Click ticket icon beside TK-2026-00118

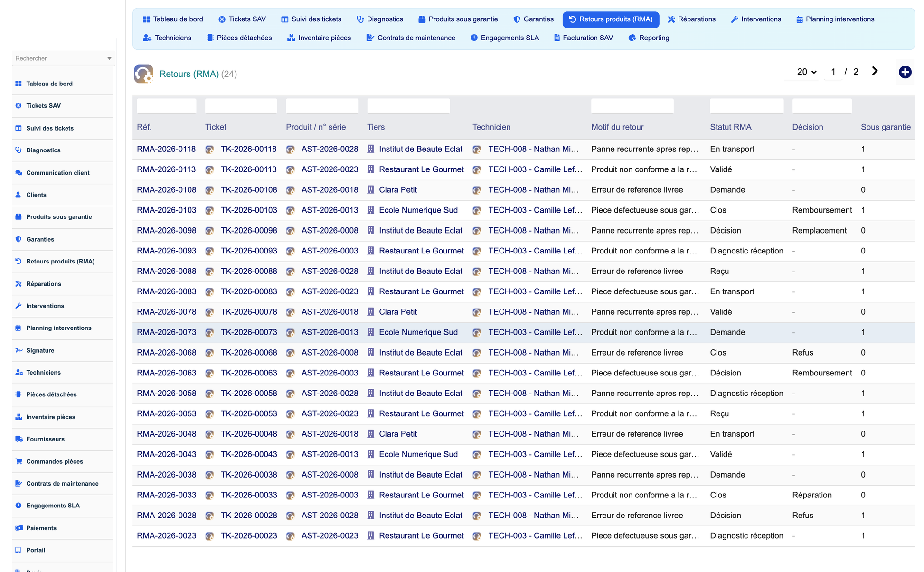pos(209,150)
